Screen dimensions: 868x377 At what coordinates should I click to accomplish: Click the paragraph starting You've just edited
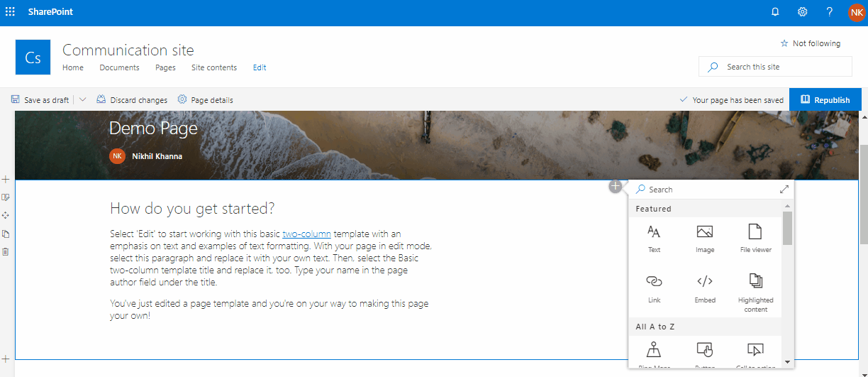click(x=269, y=310)
